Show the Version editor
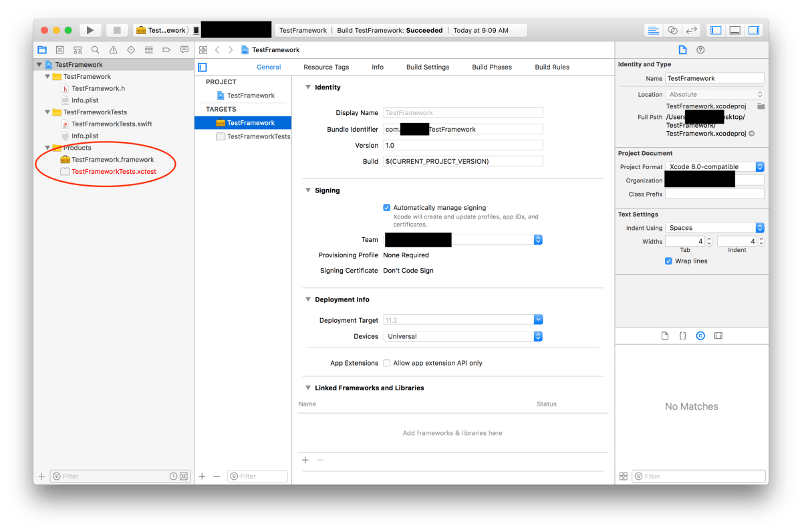The height and width of the screenshot is (532, 802). [692, 30]
